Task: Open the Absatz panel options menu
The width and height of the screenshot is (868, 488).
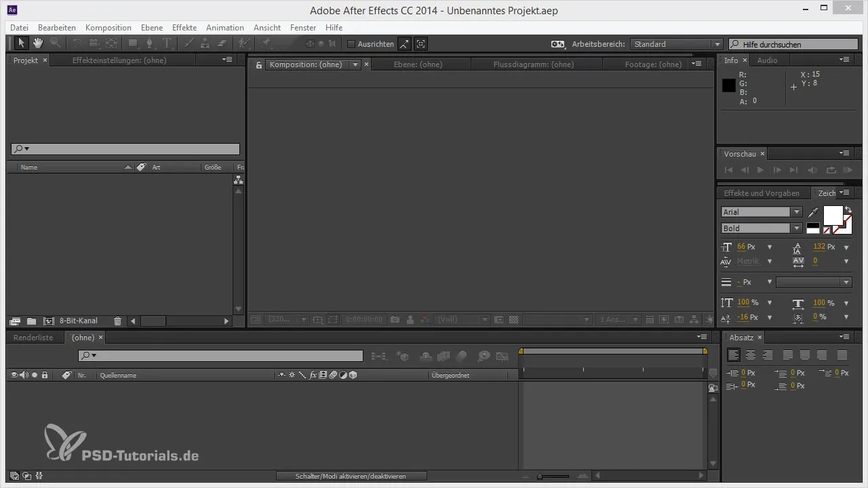Action: point(844,337)
